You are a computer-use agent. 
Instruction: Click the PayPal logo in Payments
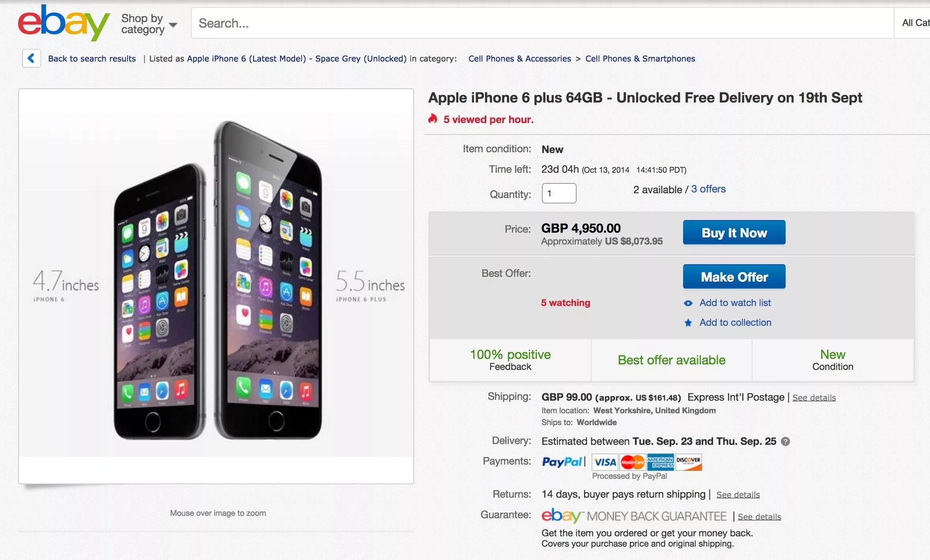tap(562, 462)
